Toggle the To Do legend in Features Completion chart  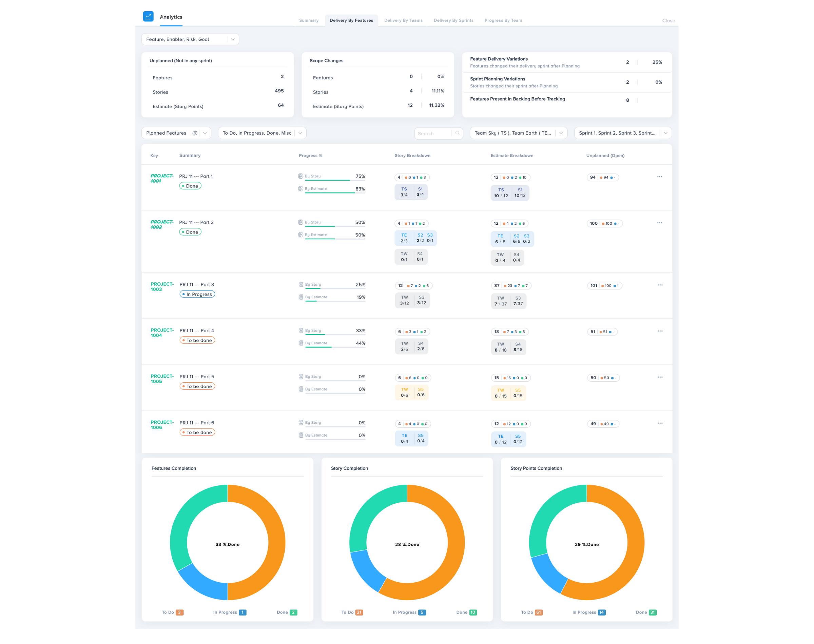coord(172,612)
